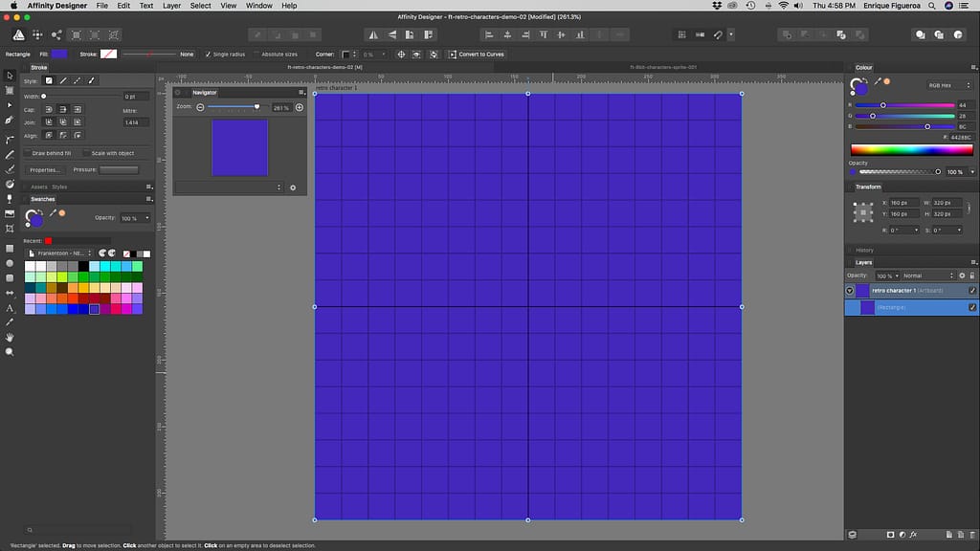Select the Fill (gradient) tool
Viewport: 980px width, 551px height.
coord(10,184)
